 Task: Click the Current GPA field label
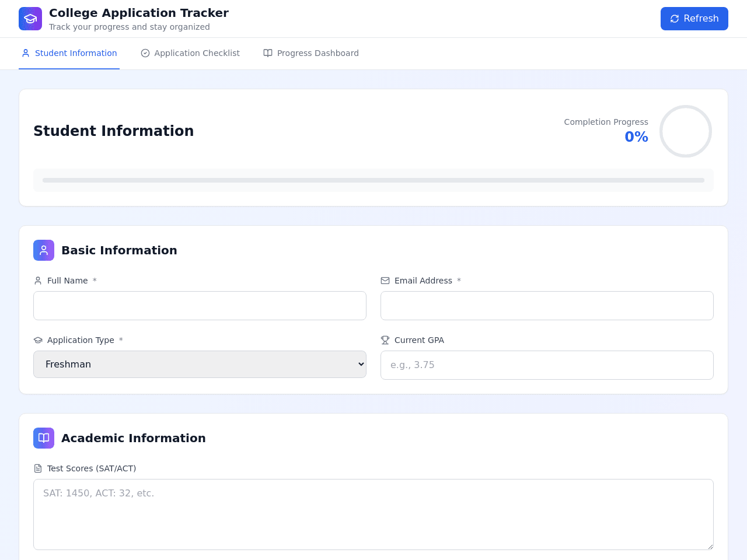pyautogui.click(x=419, y=340)
